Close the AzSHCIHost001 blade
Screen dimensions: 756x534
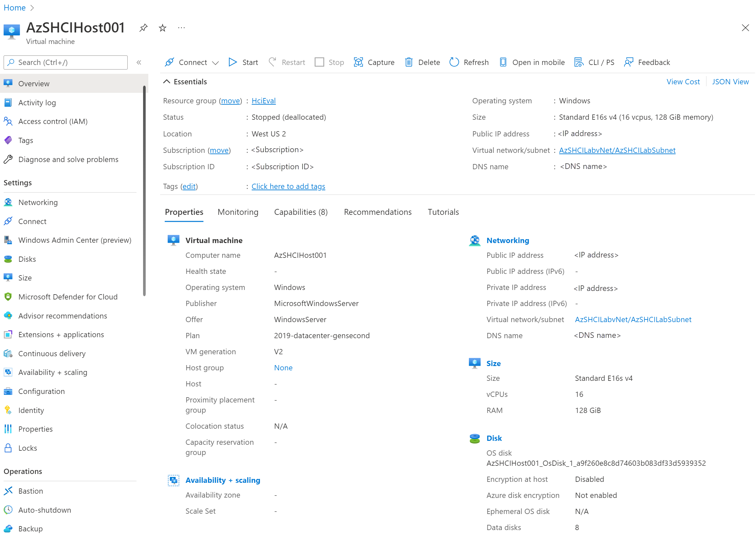745,28
